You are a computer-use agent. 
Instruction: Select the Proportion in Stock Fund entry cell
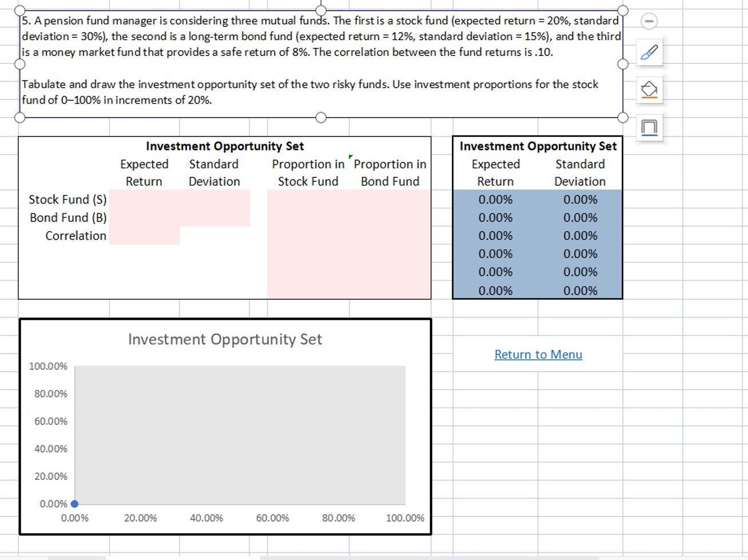308,199
